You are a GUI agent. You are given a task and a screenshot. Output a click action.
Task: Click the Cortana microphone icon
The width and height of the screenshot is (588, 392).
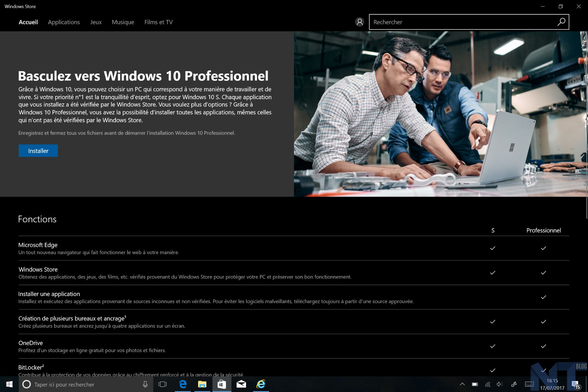[x=145, y=384]
